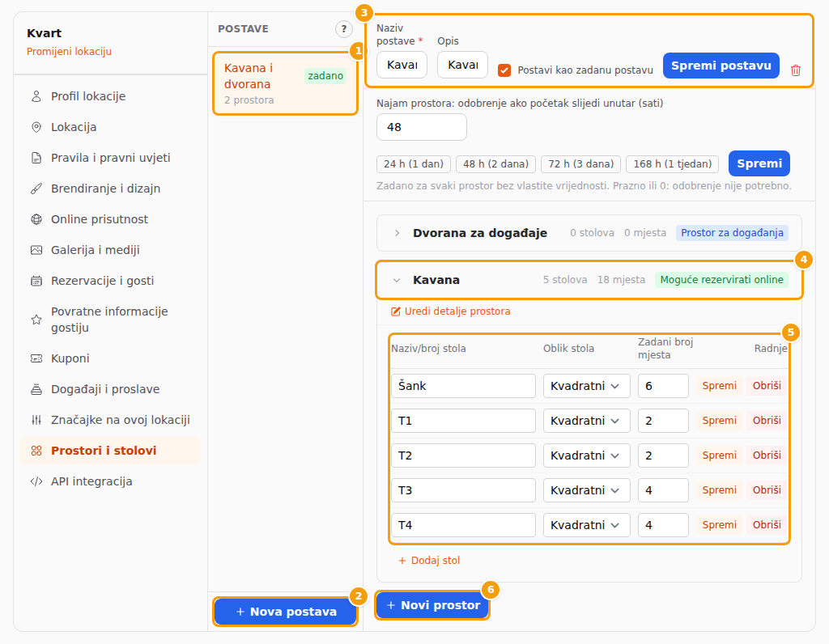Open the Oblik stola dropdown for T2
Image resolution: width=829 pixels, height=644 pixels.
[586, 455]
